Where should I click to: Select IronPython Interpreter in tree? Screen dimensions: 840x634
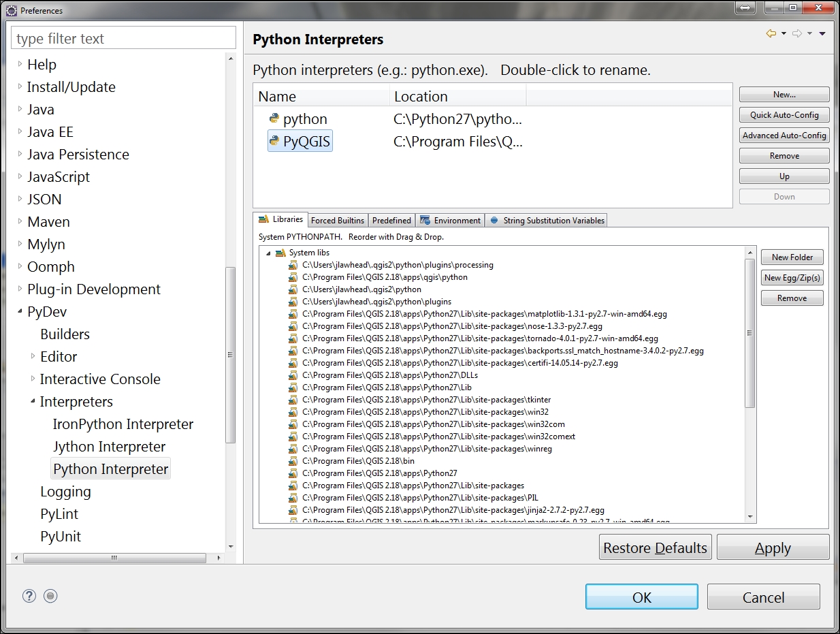pyautogui.click(x=123, y=424)
